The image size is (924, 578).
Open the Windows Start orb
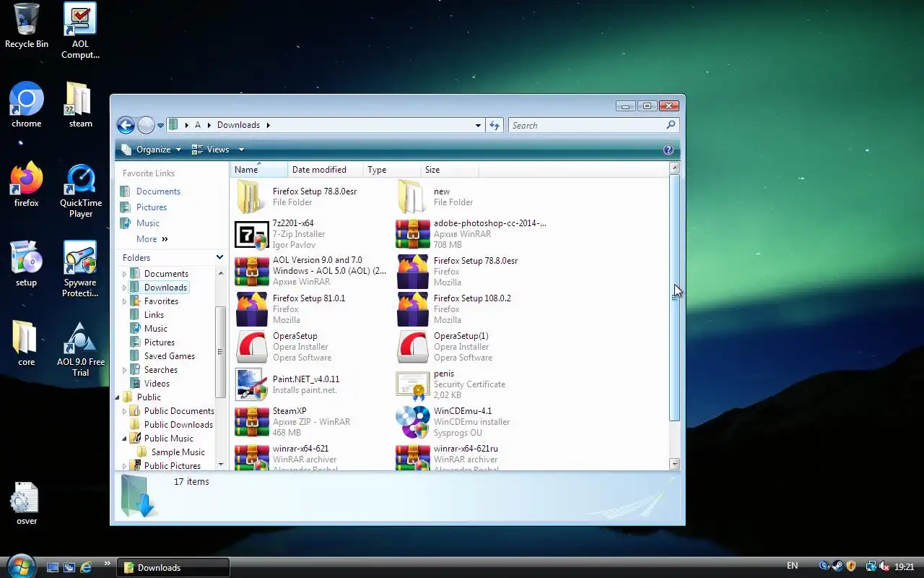click(x=19, y=565)
